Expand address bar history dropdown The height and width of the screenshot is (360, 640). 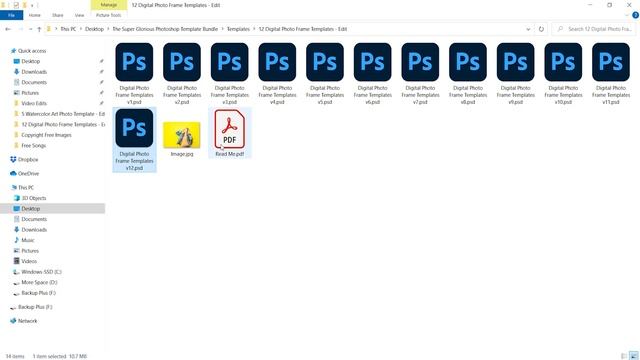[x=528, y=29]
